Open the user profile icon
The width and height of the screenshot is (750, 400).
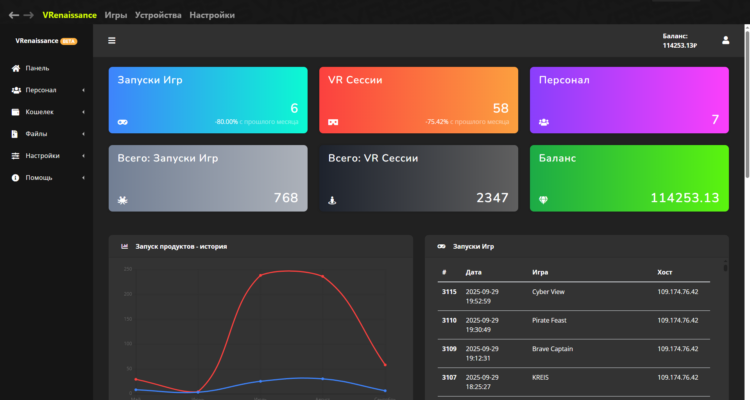[726, 40]
